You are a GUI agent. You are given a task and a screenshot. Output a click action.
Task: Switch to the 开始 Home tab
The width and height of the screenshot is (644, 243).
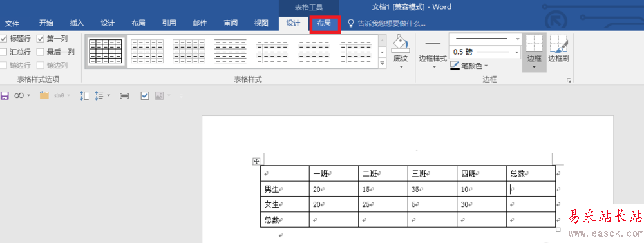click(46, 23)
